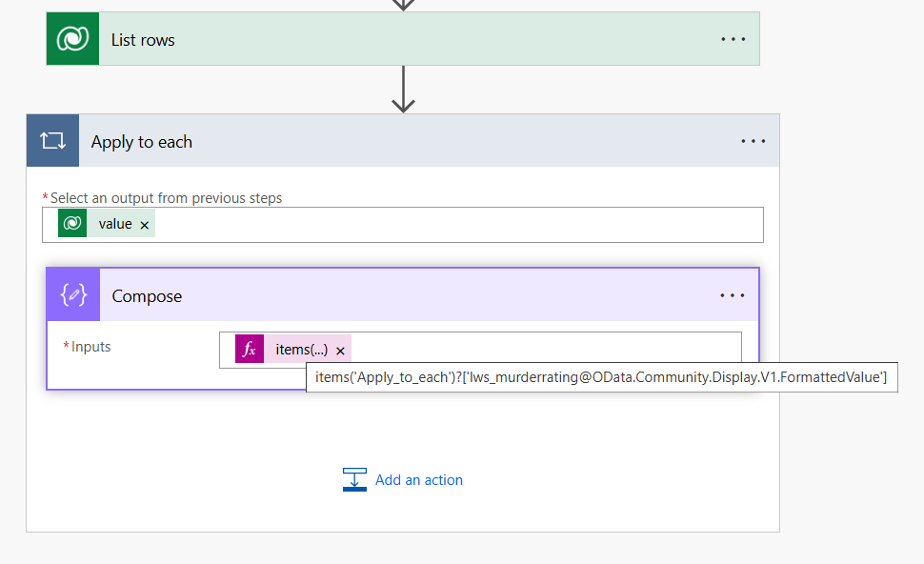Remove the items(...) expression token
Image resolution: width=924 pixels, height=564 pixels.
340,351
